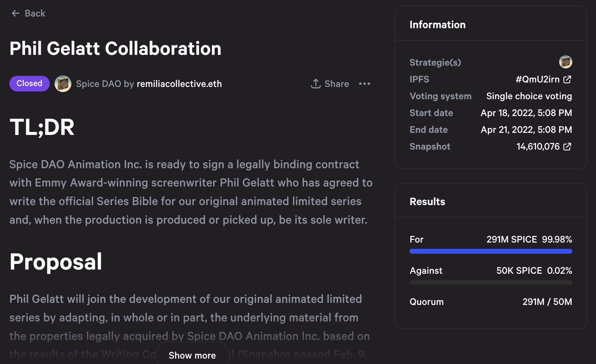Image resolution: width=596 pixels, height=364 pixels.
Task: Click the Quorum value '291M / 50M'
Action: pos(547,302)
